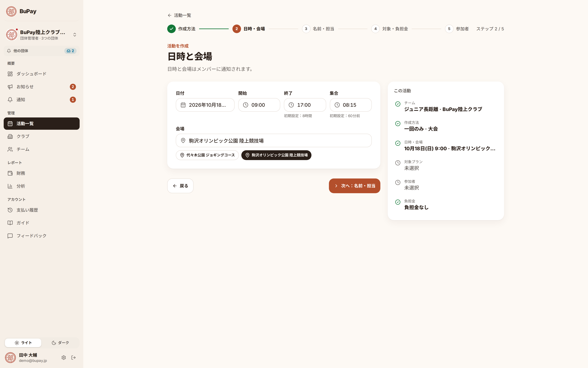Image resolution: width=588 pixels, height=368 pixels.
Task: Click the 通知 bell icon
Action: click(x=10, y=100)
